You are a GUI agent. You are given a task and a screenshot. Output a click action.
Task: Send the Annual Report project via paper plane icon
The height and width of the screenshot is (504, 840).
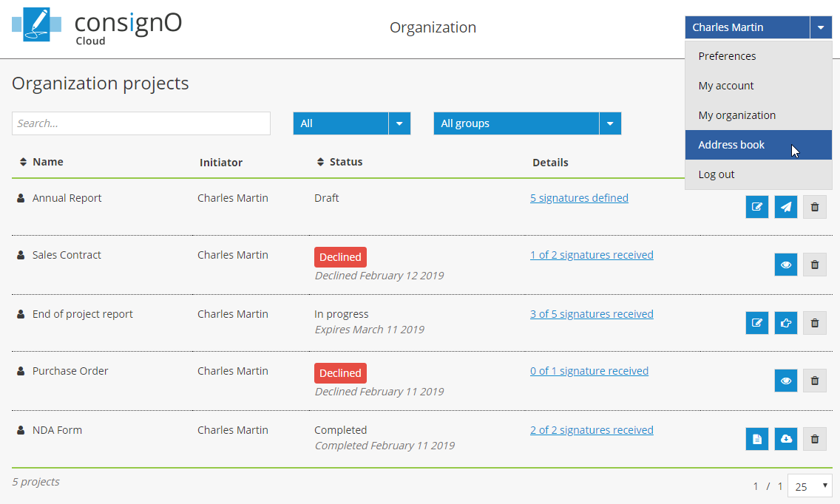[786, 207]
